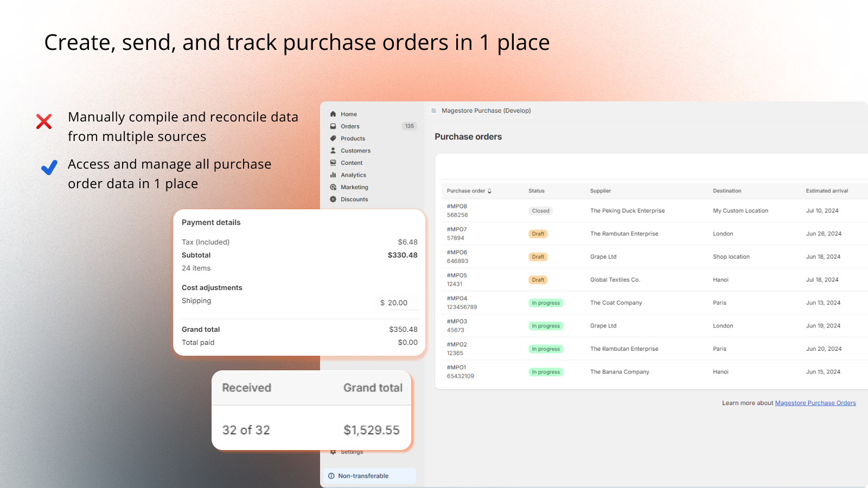Image resolution: width=868 pixels, height=488 pixels.
Task: Click the Marketing megaphone icon
Action: (x=333, y=187)
